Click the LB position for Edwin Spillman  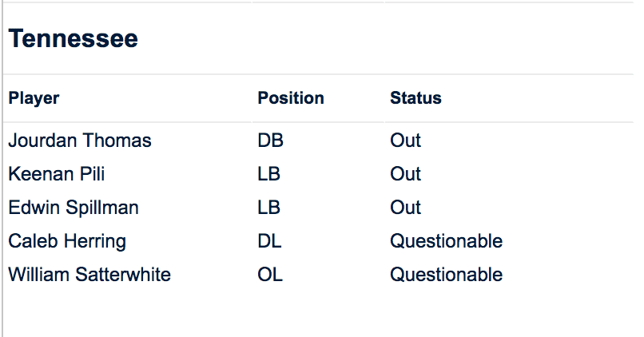coord(269,208)
